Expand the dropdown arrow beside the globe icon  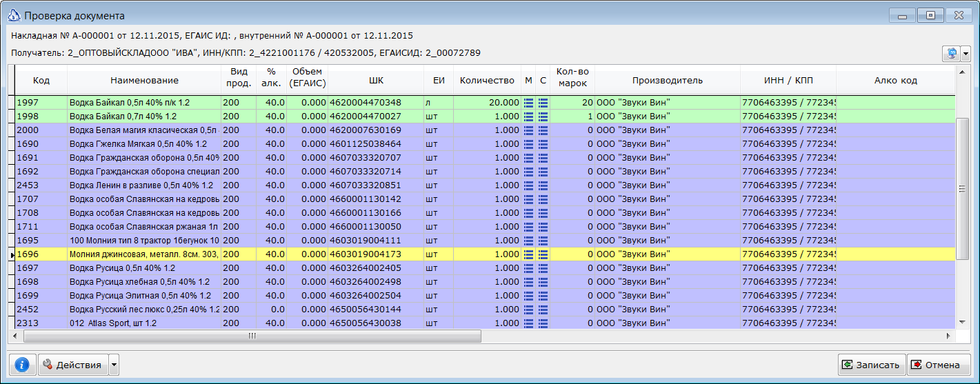[966, 54]
